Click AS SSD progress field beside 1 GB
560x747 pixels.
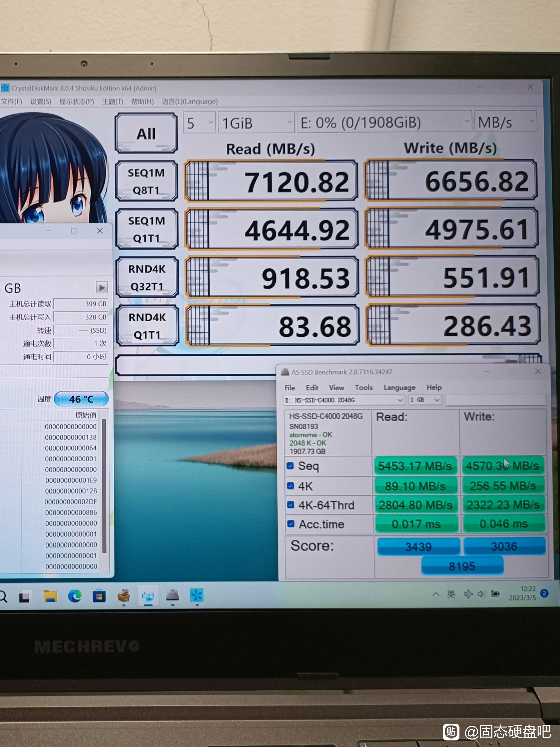[x=495, y=400]
